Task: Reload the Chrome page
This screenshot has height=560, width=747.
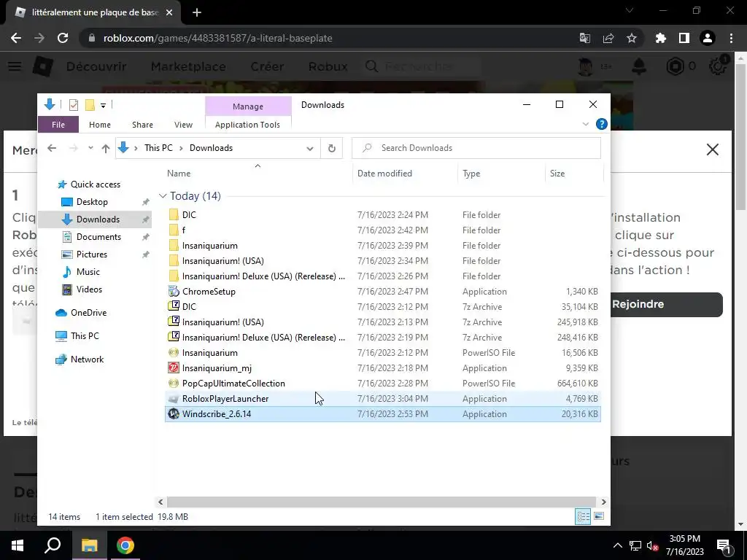Action: tap(63, 38)
